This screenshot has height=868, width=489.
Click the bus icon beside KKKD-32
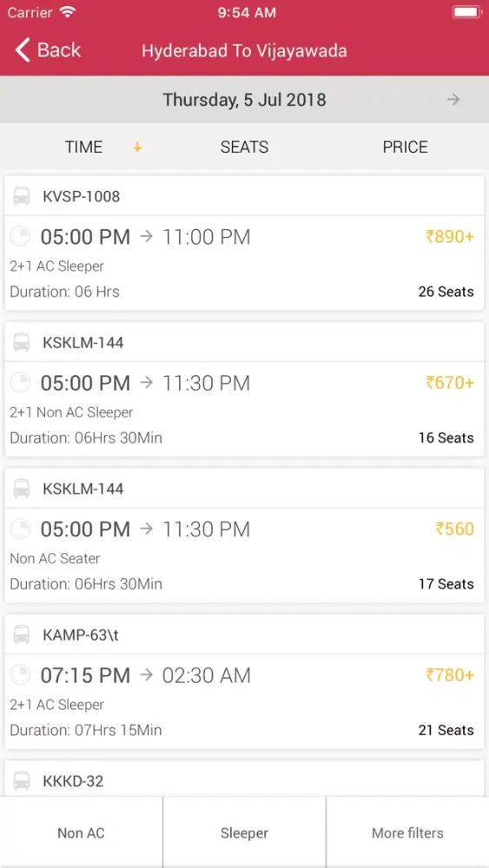[22, 780]
